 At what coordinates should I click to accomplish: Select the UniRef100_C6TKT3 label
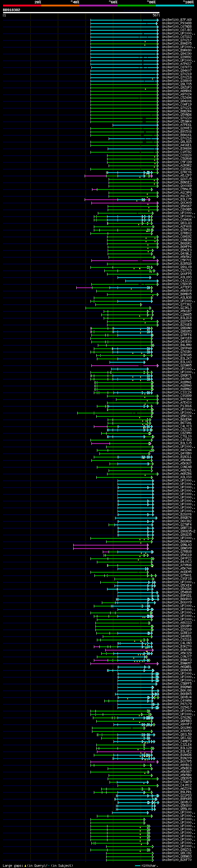(177, 67)
